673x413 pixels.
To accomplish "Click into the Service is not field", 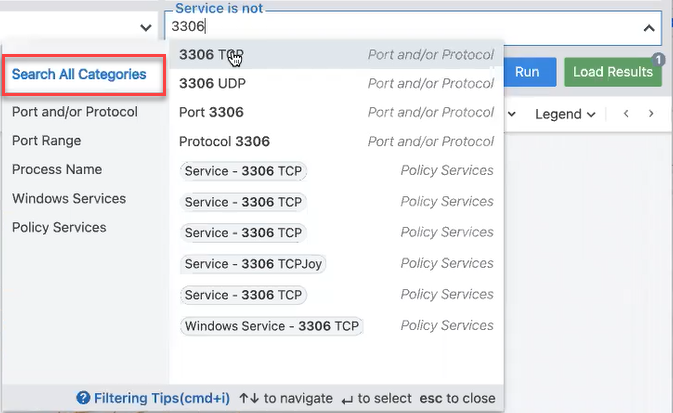I will (x=400, y=29).
